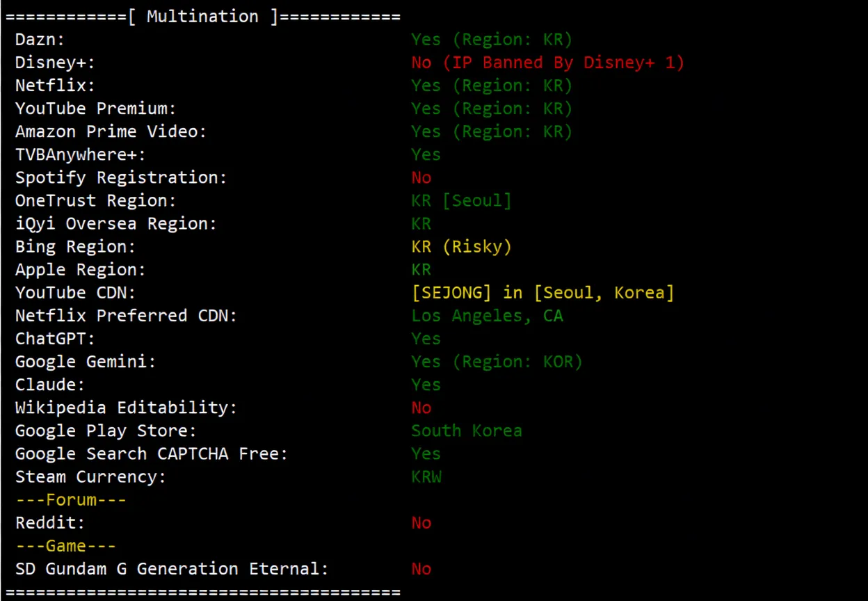Click the South Korea Play Store value
Screen dimensions: 868x601
(x=467, y=431)
